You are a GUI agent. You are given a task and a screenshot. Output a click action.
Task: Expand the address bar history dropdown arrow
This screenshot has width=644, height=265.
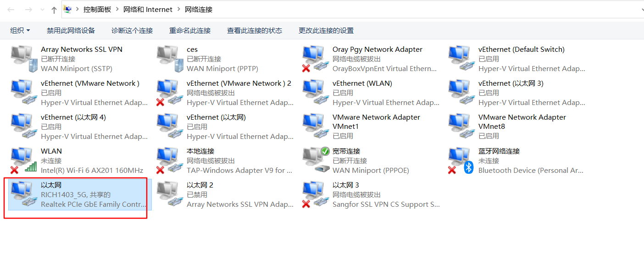click(642, 10)
